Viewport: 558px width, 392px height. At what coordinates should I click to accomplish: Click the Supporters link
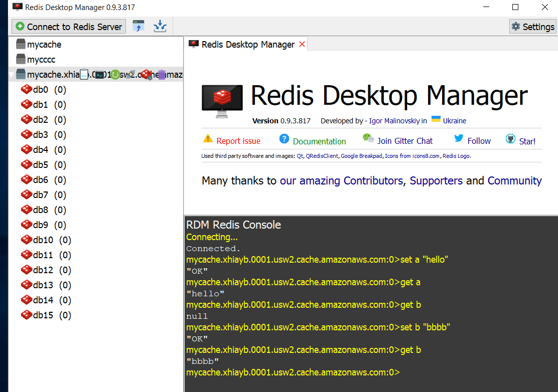click(436, 181)
